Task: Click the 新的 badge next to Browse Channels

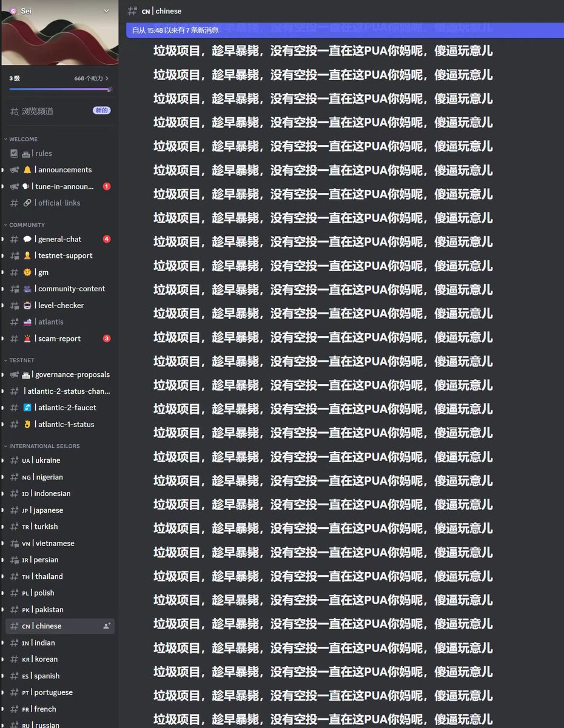Action: 101,110
